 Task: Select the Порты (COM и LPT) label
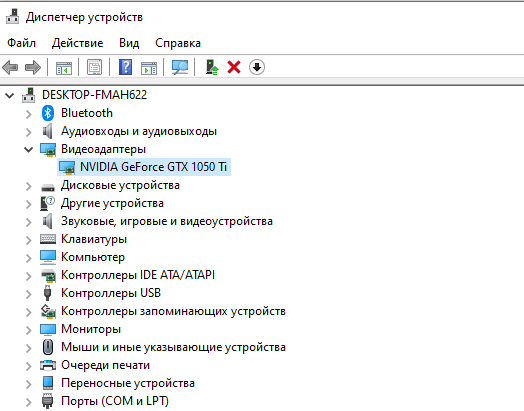click(115, 401)
